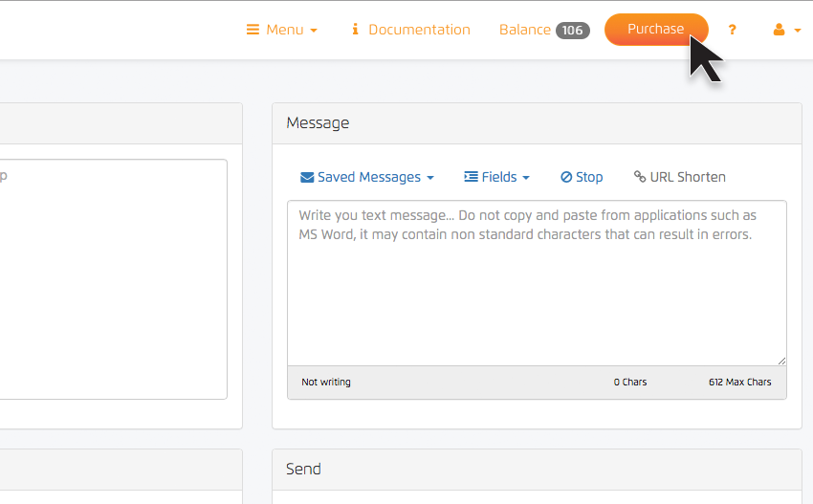
Task: Click the ban circle icon beside Stop
Action: point(566,177)
